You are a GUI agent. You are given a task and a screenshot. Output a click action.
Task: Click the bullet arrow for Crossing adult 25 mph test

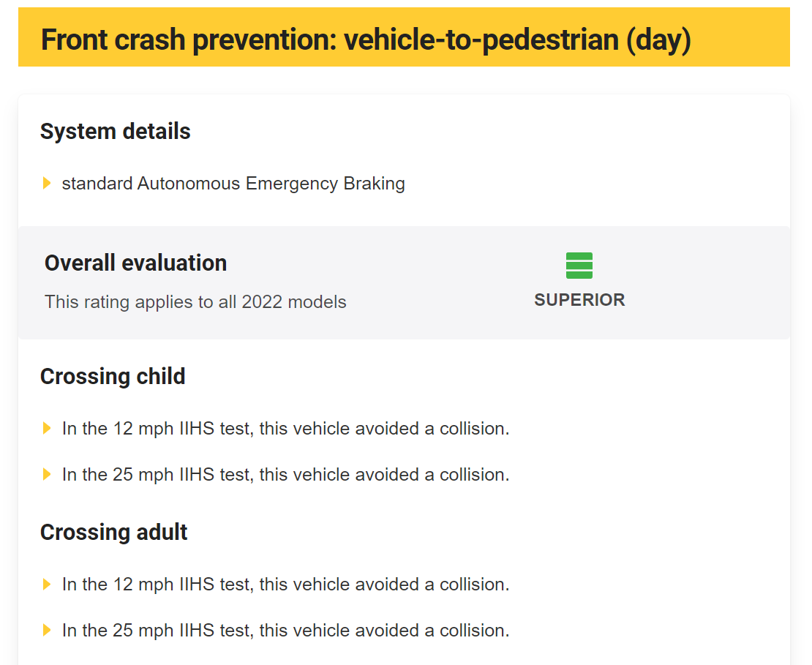(47, 630)
